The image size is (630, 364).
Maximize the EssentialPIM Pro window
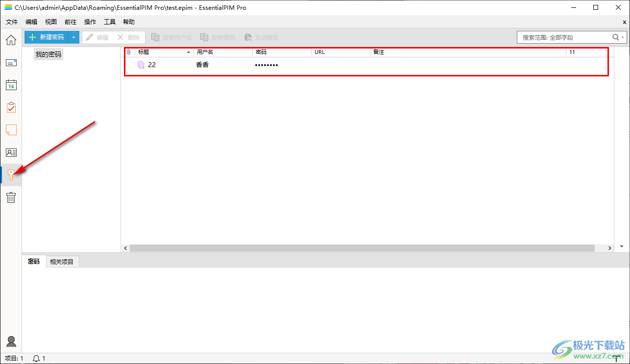pos(596,7)
